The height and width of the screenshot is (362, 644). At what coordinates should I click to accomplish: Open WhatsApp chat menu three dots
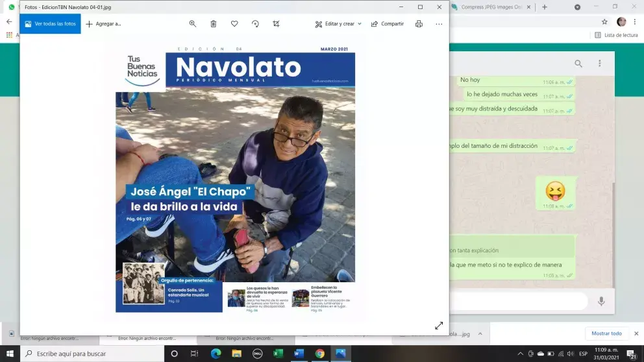(600, 63)
